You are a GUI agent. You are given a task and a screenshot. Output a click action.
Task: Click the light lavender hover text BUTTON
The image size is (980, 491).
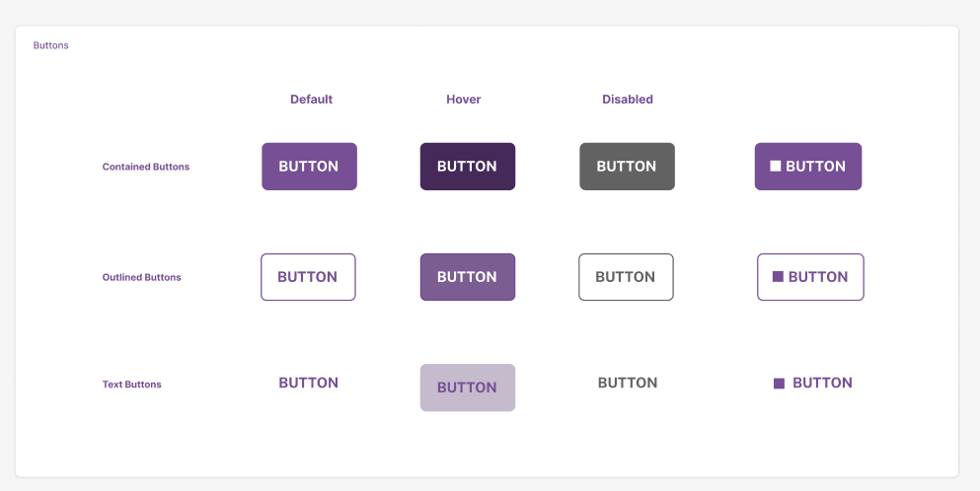[x=468, y=387]
